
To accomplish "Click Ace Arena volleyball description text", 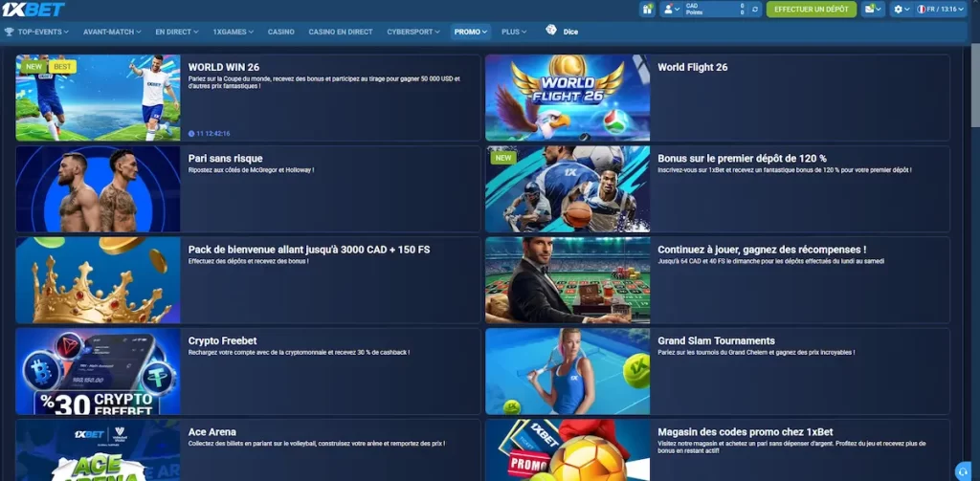I will pyautogui.click(x=316, y=444).
